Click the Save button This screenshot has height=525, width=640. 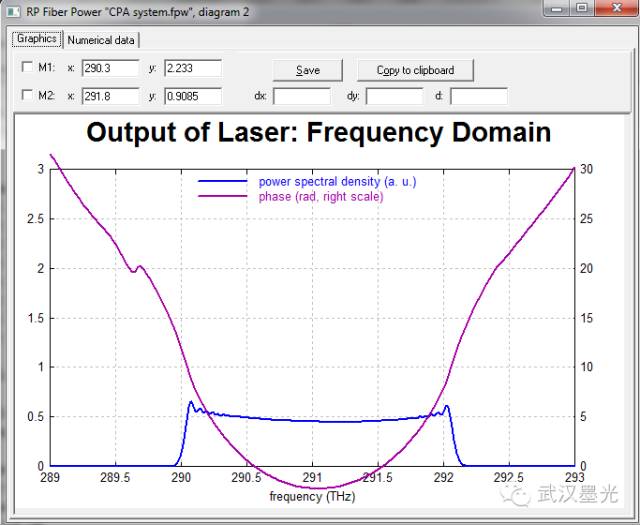[308, 70]
